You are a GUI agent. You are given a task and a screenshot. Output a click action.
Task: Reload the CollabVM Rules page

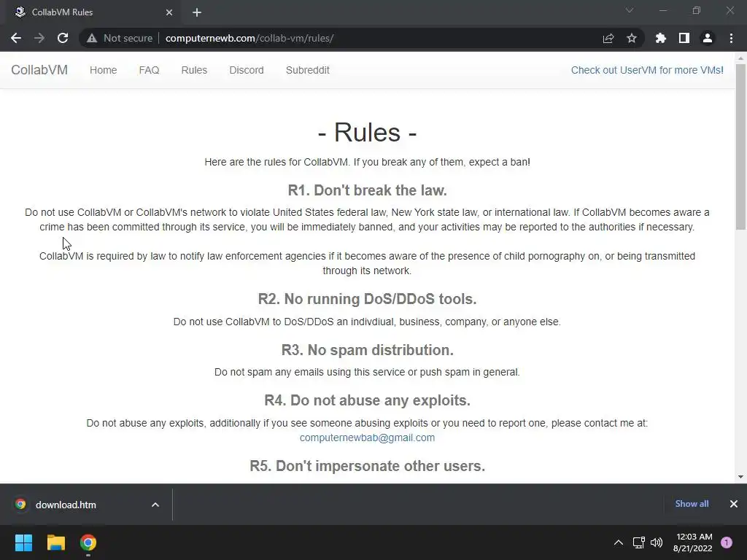click(63, 38)
